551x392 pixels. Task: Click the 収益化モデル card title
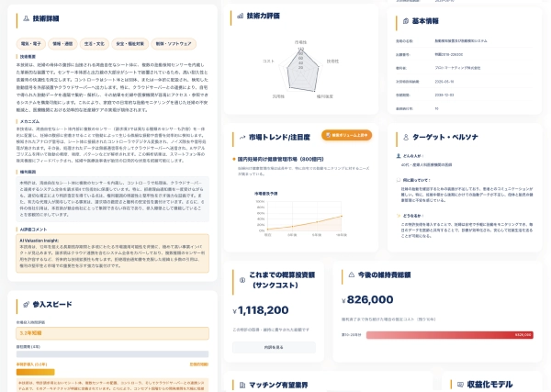tap(489, 385)
